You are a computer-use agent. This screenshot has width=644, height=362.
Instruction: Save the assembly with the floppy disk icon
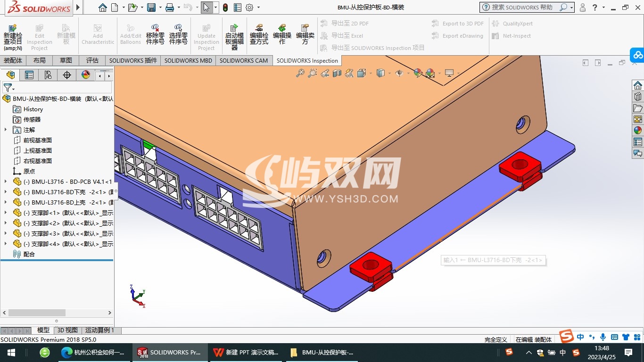tap(151, 8)
